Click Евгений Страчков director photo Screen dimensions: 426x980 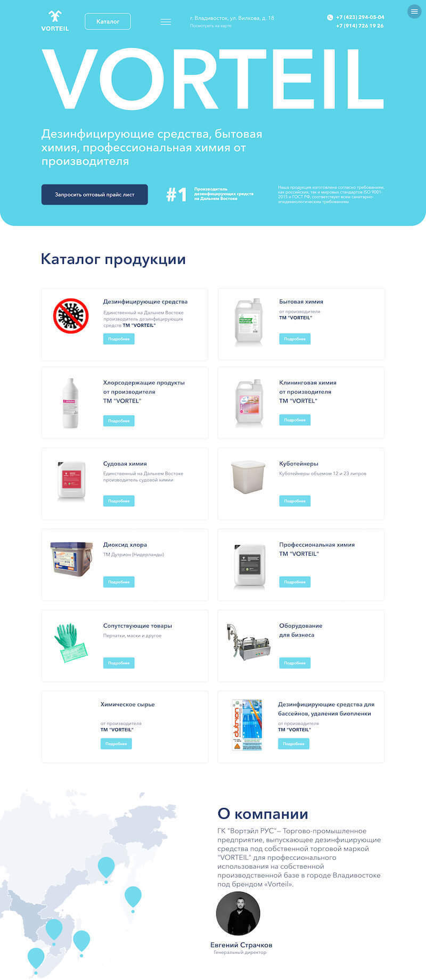[238, 913]
